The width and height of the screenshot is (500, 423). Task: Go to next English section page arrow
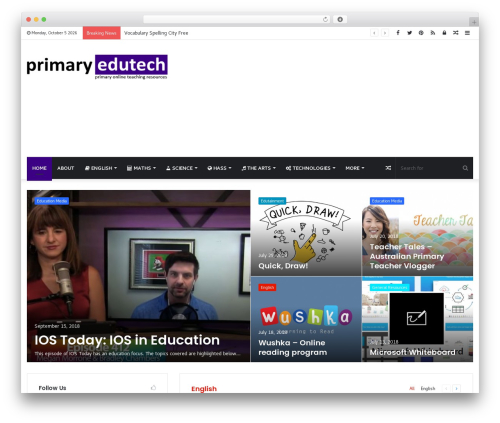[x=456, y=388]
